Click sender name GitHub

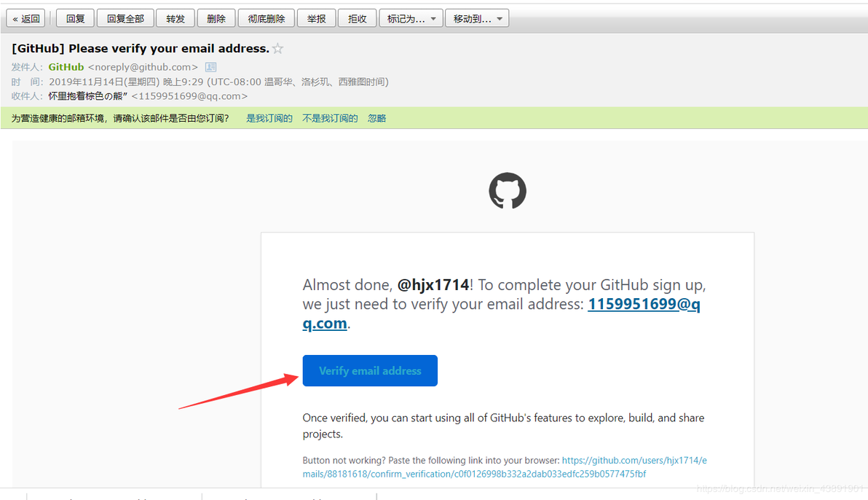point(66,67)
